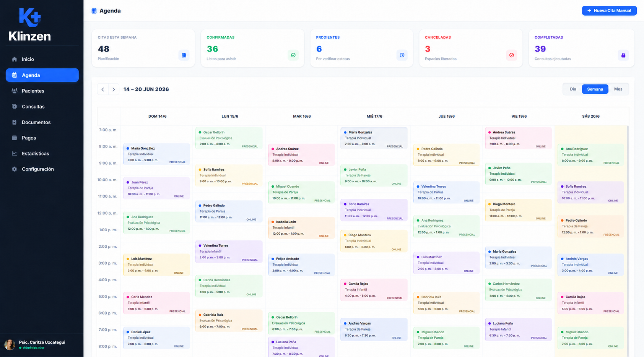Advance to next week with right chevron

point(114,89)
